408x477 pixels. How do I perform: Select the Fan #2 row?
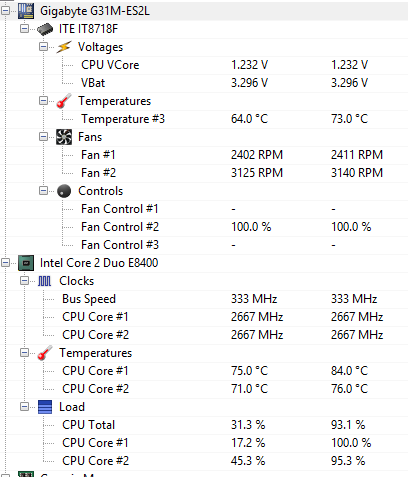(204, 173)
